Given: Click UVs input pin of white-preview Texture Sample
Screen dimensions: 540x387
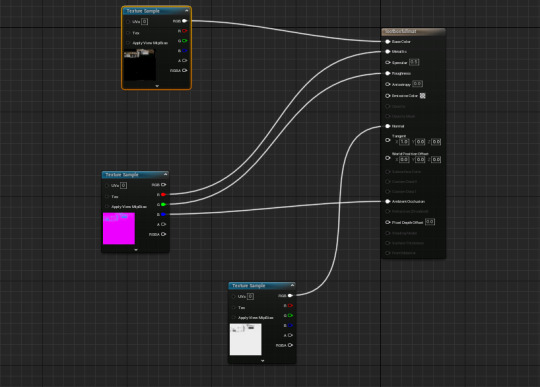Looking at the screenshot, I should click(234, 296).
